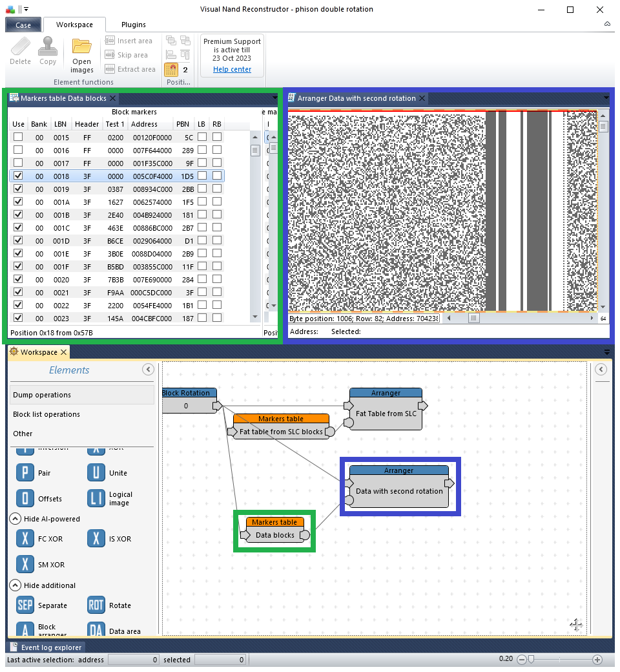Open the Markers table panel dropdown menu
Image resolution: width=620 pixels, height=672 pixels.
[274, 98]
